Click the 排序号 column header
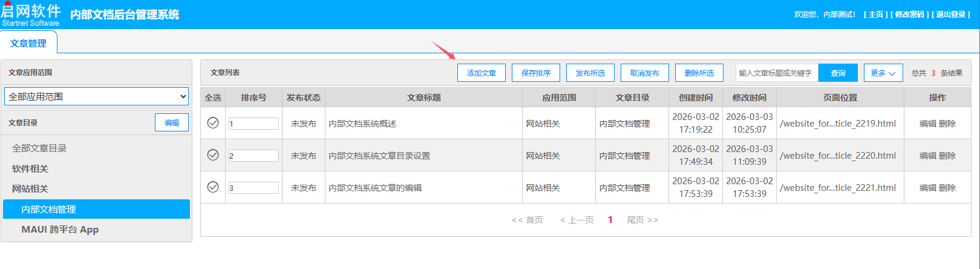This screenshot has height=269, width=980. [x=253, y=98]
